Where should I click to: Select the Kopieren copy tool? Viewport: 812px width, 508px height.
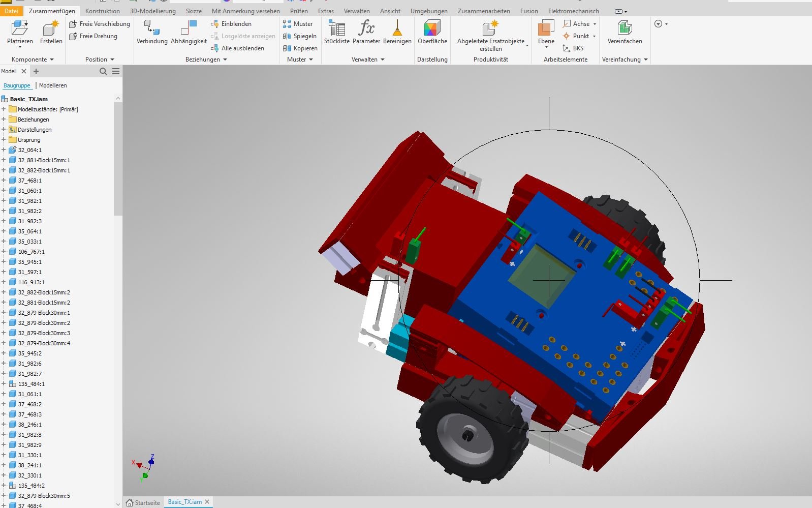point(300,48)
